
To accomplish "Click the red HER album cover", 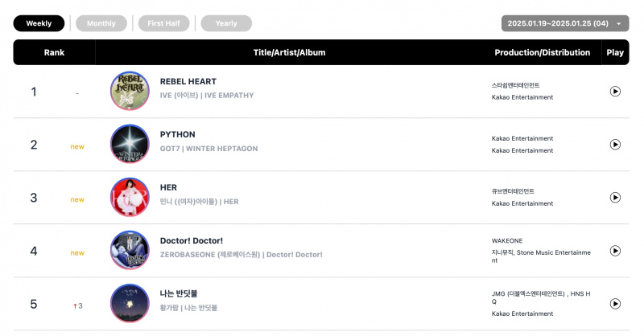I will tap(130, 197).
